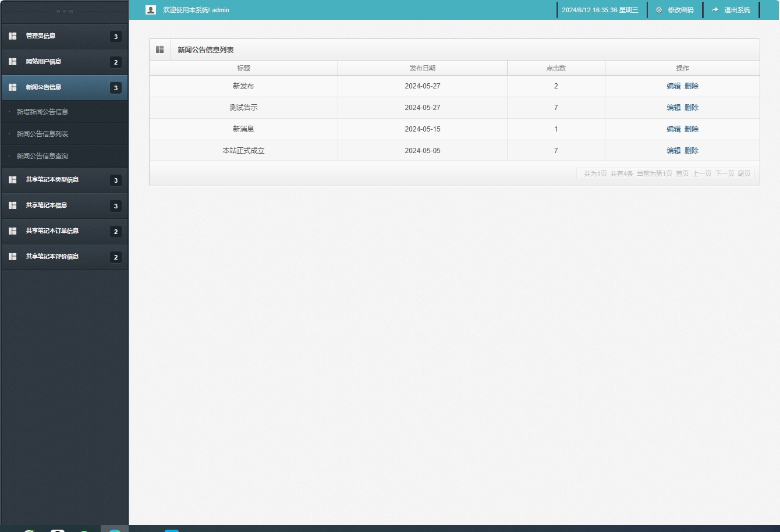Edit the 新发布 announcement via 编辑
This screenshot has height=532, width=780.
point(673,86)
